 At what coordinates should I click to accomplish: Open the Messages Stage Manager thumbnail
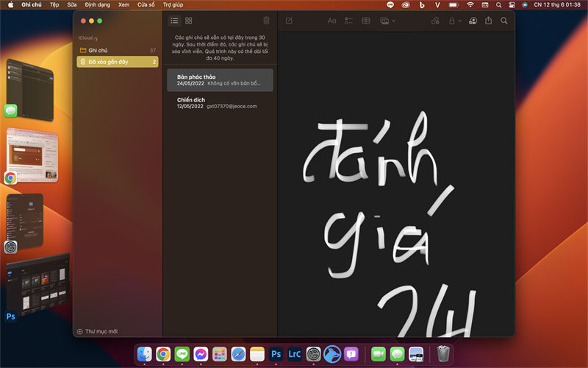click(x=29, y=89)
